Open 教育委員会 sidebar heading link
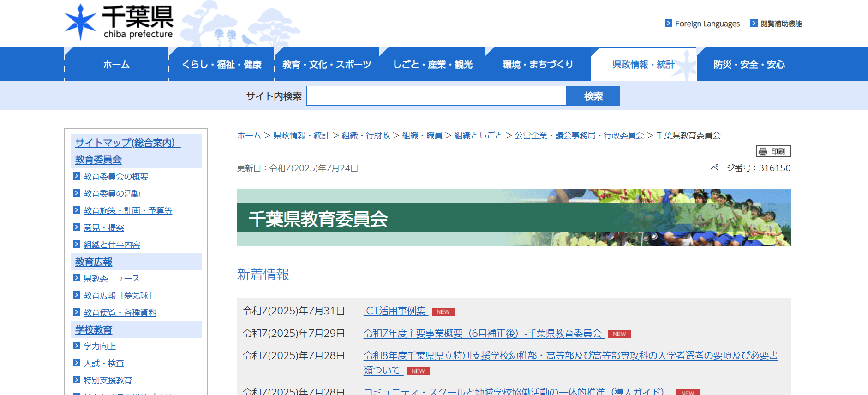The image size is (868, 395). [98, 160]
